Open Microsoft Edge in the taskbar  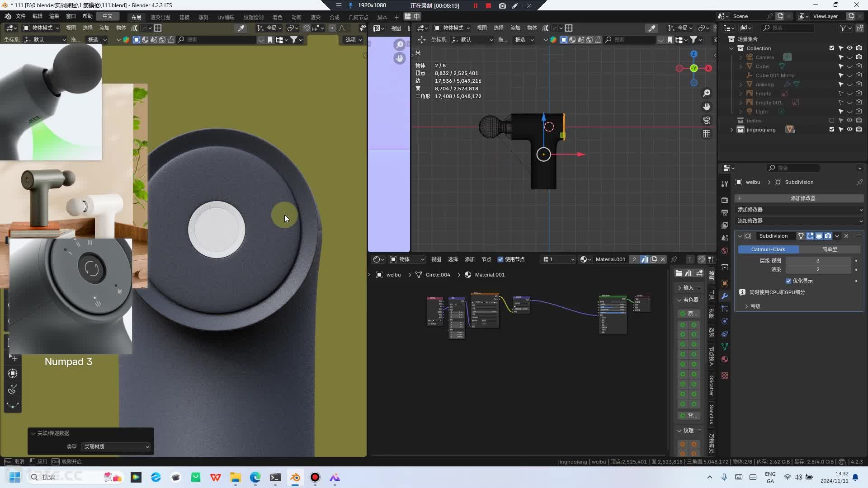point(255,477)
